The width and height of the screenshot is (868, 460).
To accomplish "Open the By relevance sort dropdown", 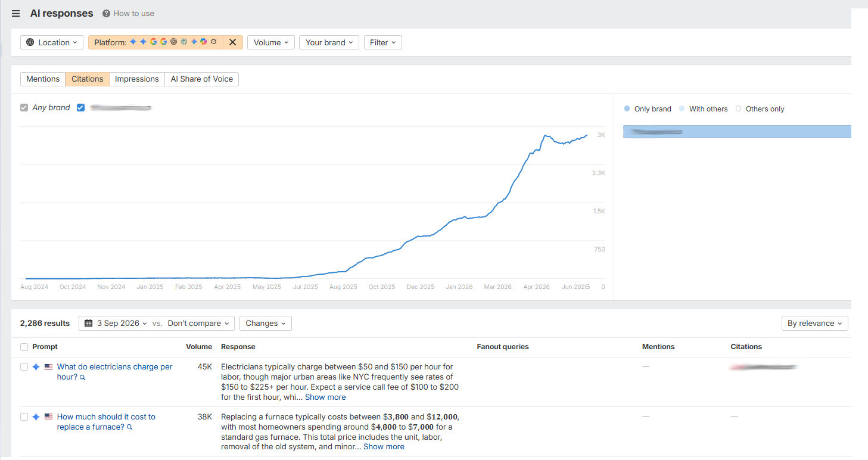I will tap(814, 323).
